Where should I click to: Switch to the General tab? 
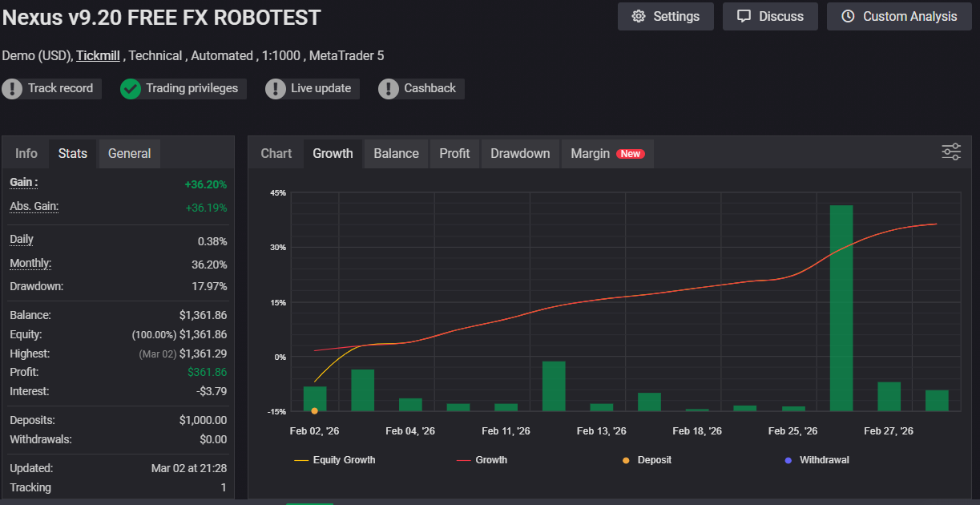pos(129,153)
